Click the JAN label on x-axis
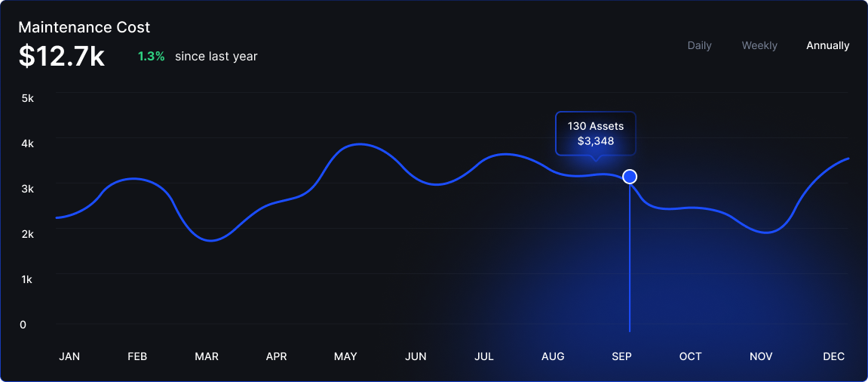The image size is (868, 382). [x=69, y=356]
